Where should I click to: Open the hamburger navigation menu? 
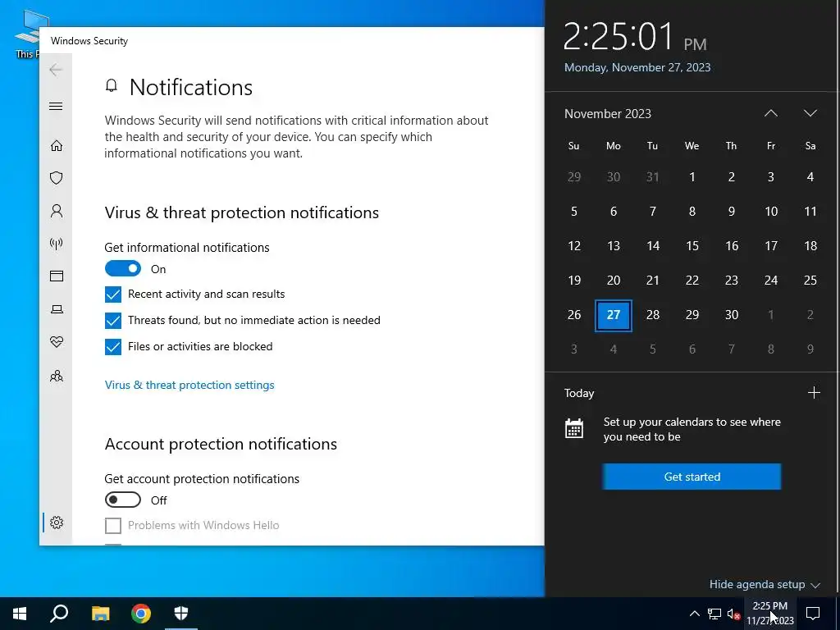click(56, 106)
